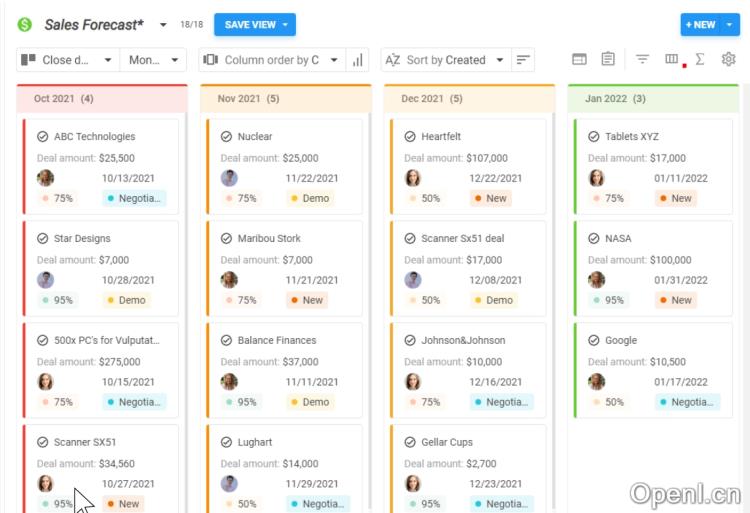The width and height of the screenshot is (750, 513).
Task: Click the green dollar Sales Forecast icon
Action: point(25,25)
